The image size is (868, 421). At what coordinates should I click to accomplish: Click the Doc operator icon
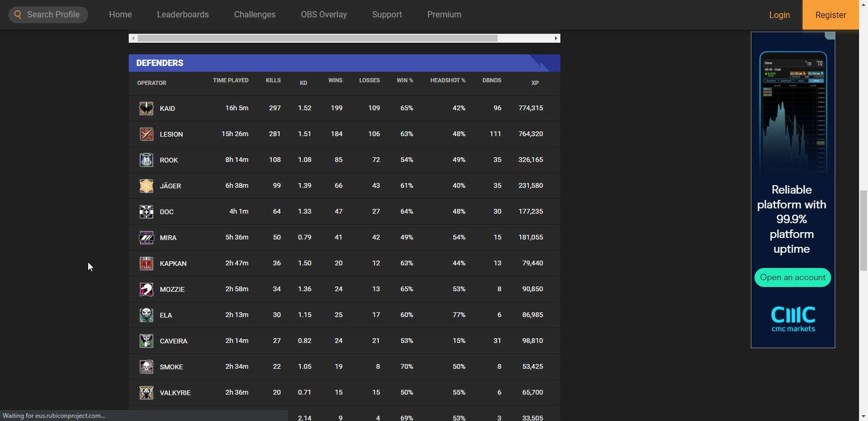tap(146, 212)
